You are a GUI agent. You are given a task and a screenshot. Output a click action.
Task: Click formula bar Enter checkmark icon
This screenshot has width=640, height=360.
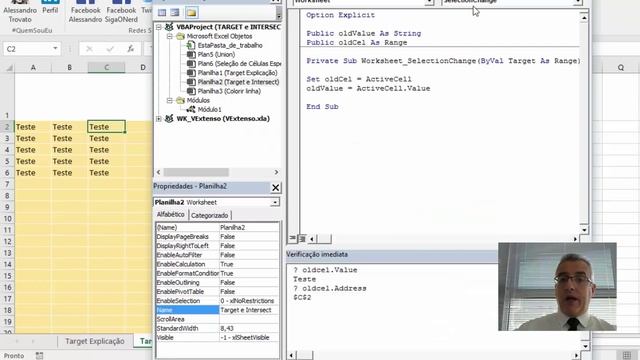pyautogui.click(x=110, y=49)
